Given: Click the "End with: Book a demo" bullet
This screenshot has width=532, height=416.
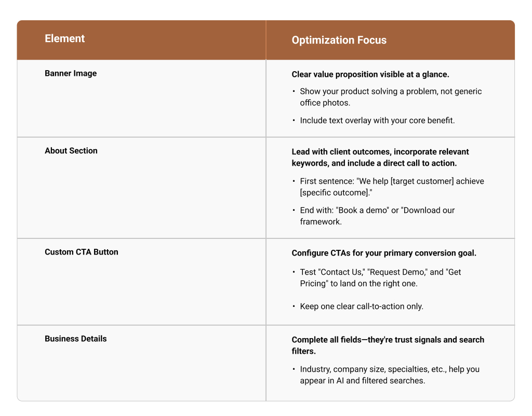Looking at the screenshot, I should pos(377,216).
